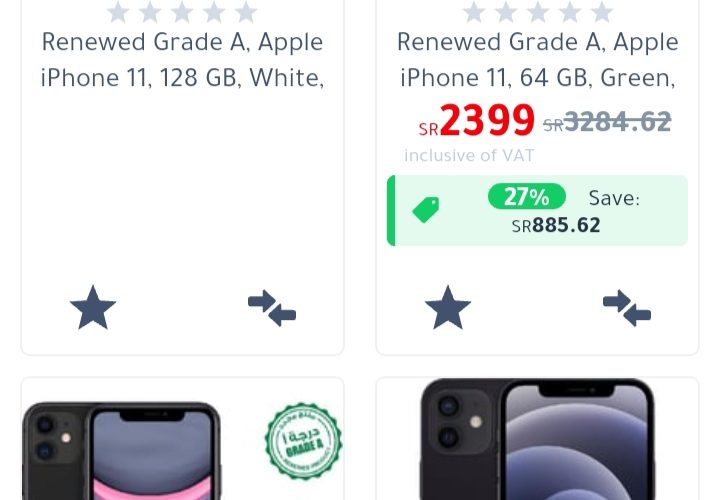
Task: Open the Green 64 GB iPhone 11 title
Action: coord(537,60)
